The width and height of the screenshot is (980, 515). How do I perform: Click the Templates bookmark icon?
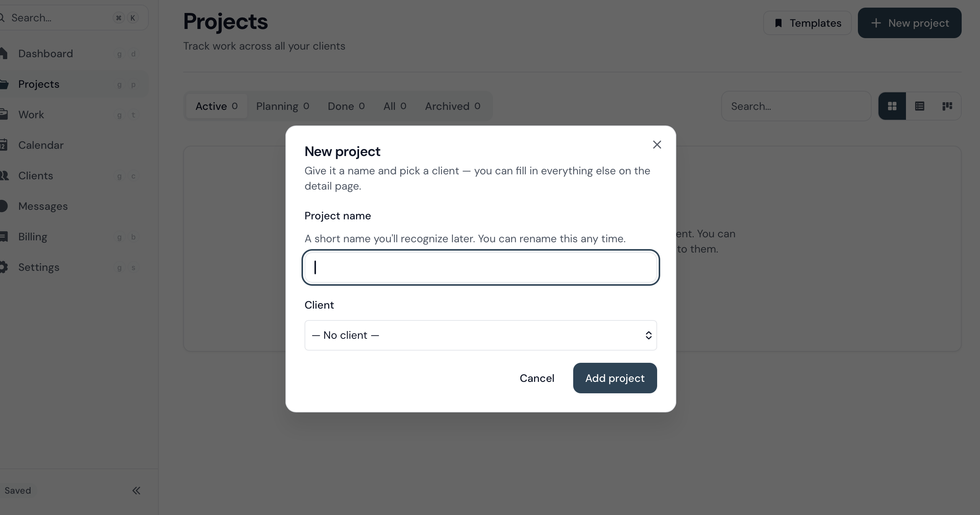(x=779, y=23)
